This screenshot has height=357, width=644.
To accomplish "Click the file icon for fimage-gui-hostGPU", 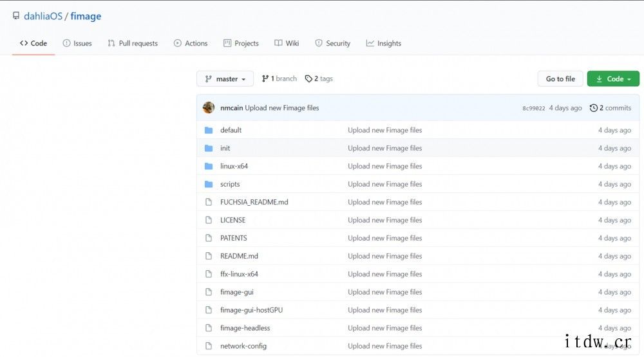I will [x=209, y=310].
